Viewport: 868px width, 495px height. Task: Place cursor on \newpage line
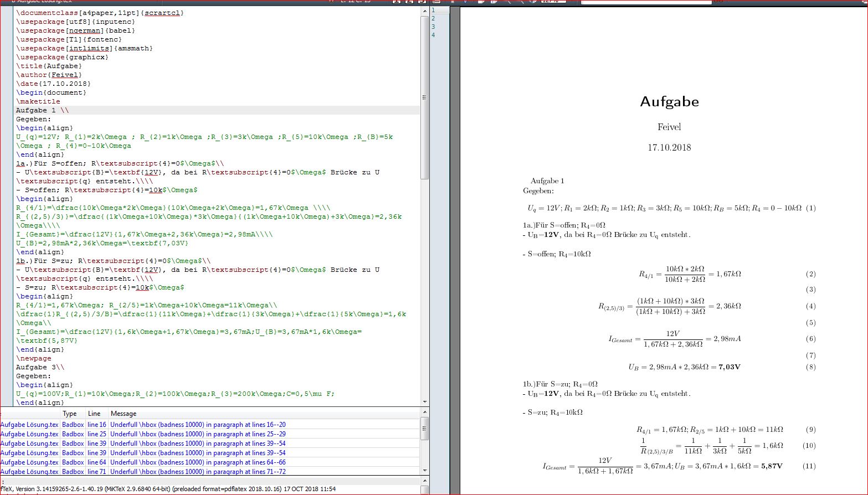point(33,358)
